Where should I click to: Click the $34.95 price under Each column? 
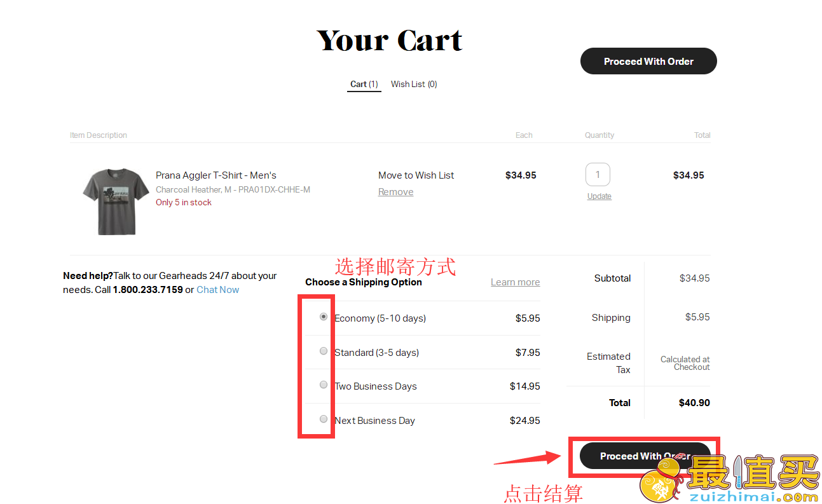pos(521,175)
